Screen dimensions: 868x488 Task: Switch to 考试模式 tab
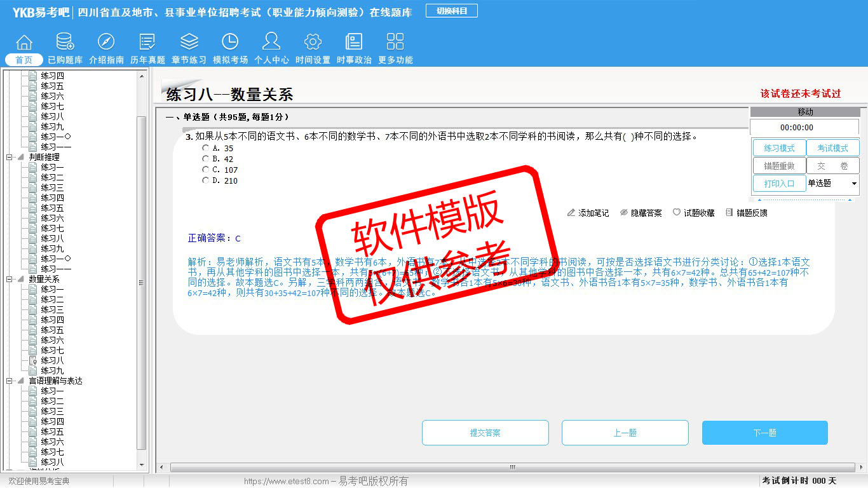click(x=832, y=148)
